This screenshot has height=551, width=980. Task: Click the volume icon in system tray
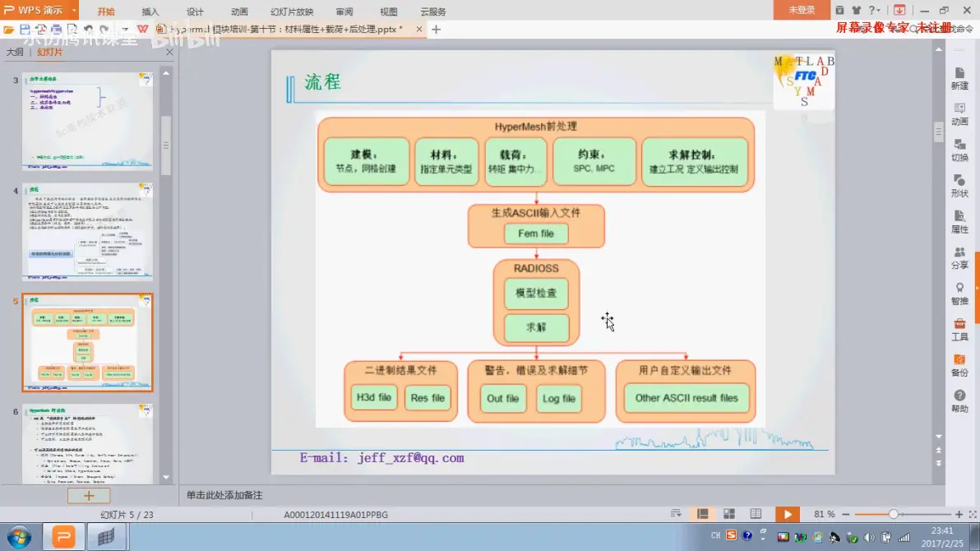[869, 537]
